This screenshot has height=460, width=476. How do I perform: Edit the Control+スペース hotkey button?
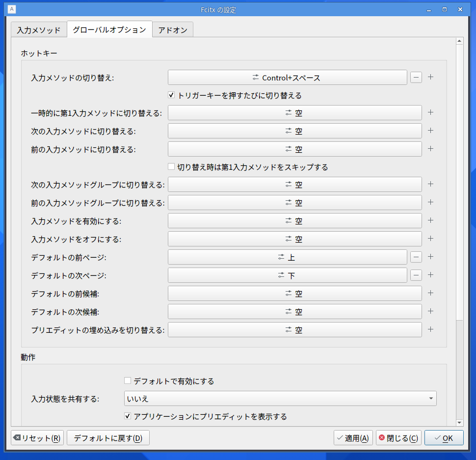point(287,78)
